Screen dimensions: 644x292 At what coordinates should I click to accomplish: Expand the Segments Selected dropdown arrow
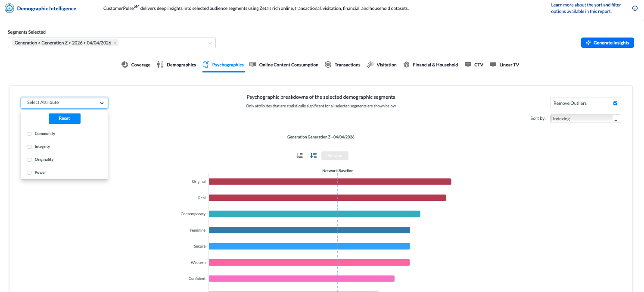(x=210, y=43)
